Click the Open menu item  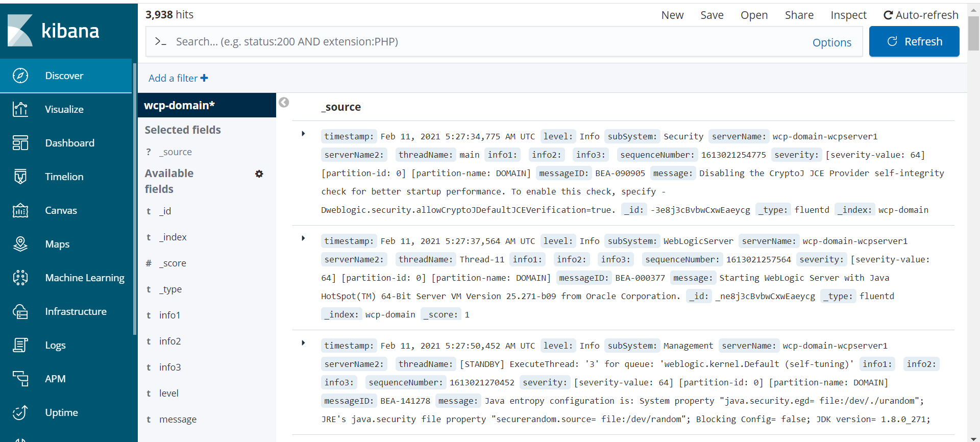(754, 15)
